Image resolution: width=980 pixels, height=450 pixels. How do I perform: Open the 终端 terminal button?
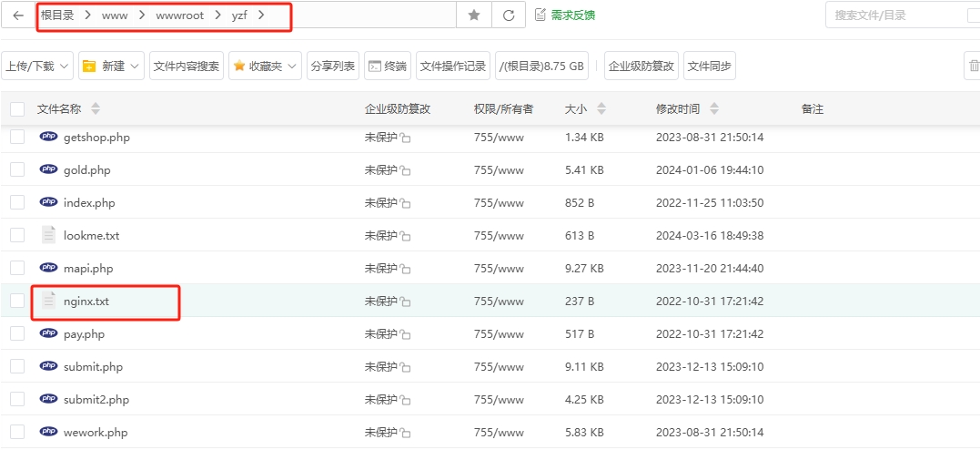click(x=388, y=66)
